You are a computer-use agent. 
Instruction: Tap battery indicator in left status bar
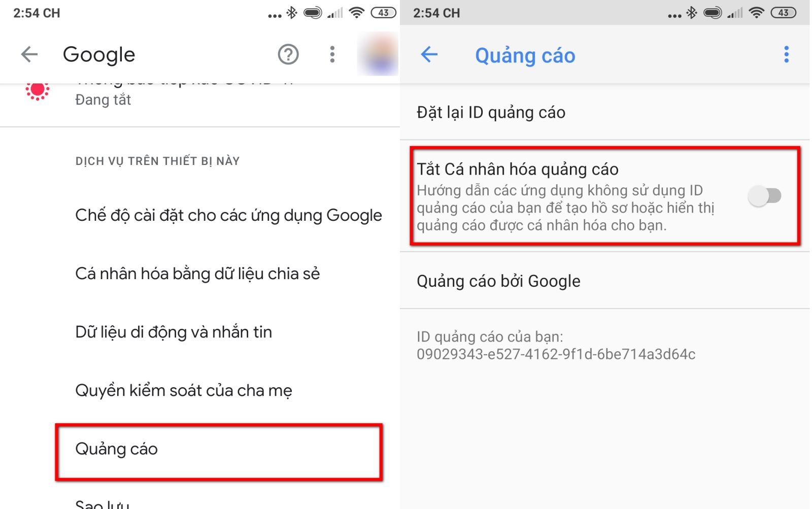click(384, 13)
